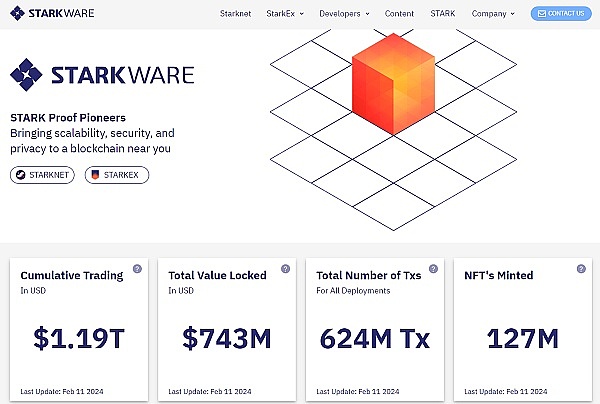Expand the Developers dropdown menu
This screenshot has height=404, width=600.
tap(344, 14)
